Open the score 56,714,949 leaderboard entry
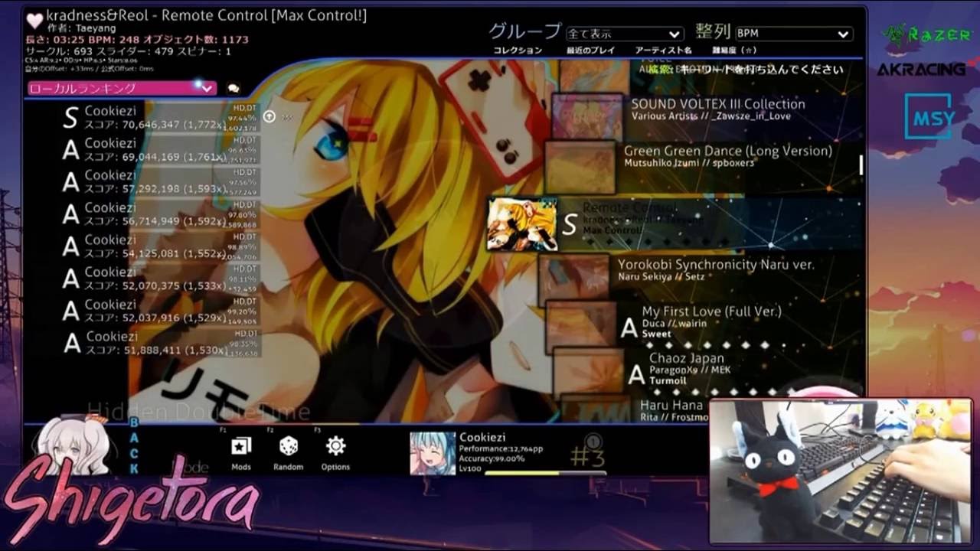Viewport: 980px width, 551px height. [159, 214]
